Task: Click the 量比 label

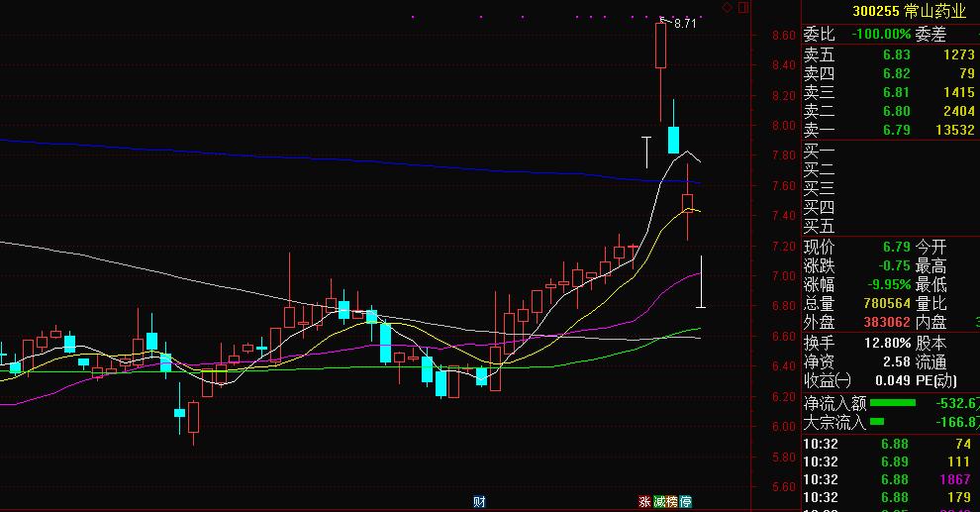Action: point(931,303)
